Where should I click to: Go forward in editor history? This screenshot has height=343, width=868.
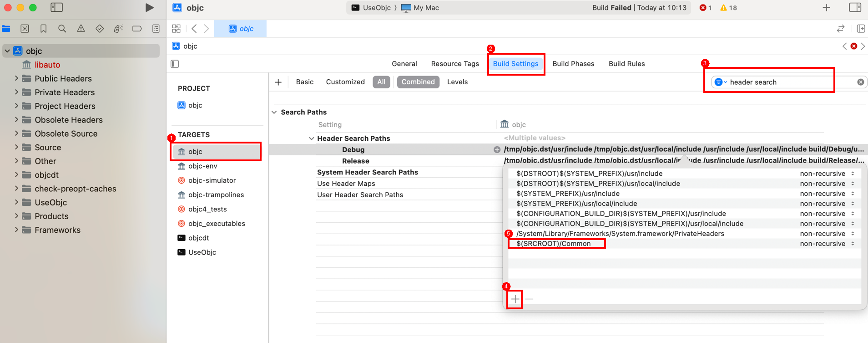coord(207,29)
